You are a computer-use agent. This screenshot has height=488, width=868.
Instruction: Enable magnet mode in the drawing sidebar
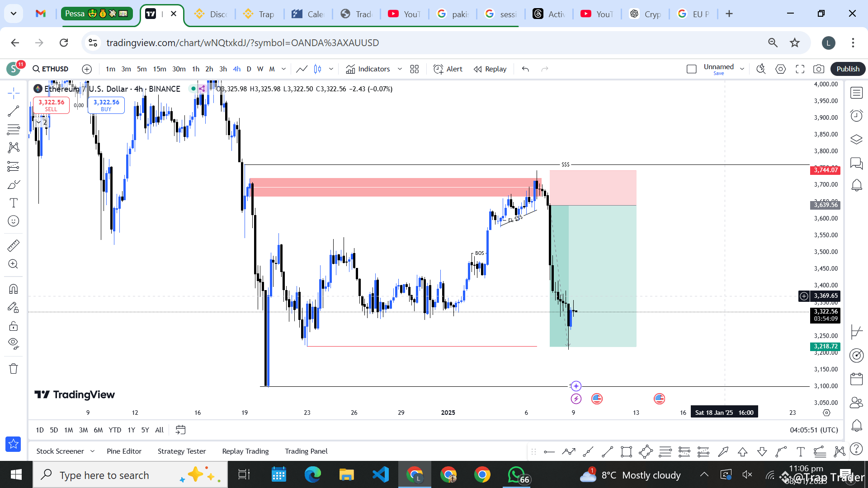click(x=13, y=288)
